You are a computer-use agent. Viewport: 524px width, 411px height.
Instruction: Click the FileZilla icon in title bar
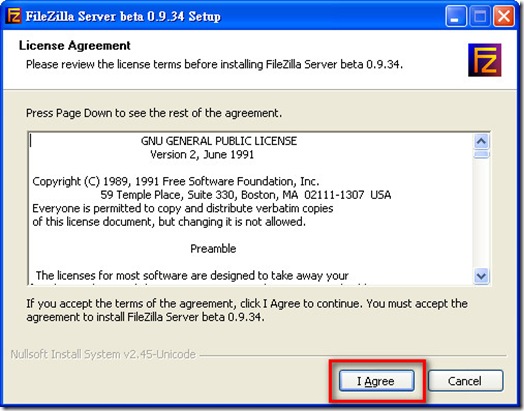[x=14, y=15]
